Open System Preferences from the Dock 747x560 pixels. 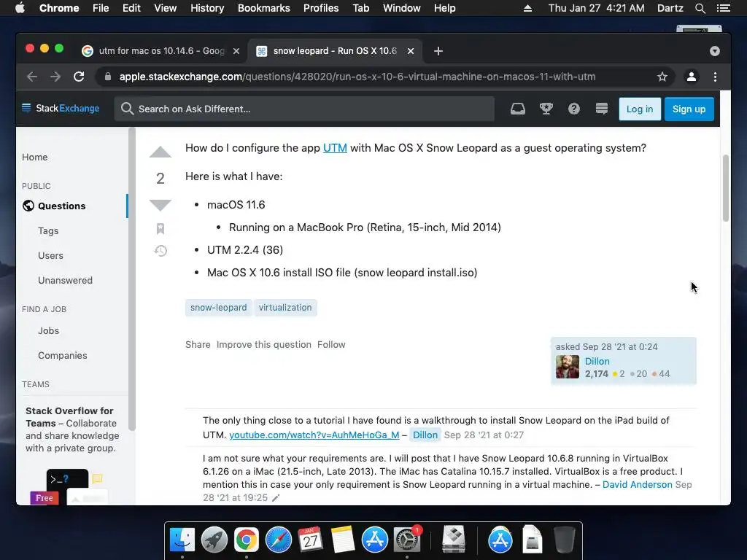click(x=406, y=540)
